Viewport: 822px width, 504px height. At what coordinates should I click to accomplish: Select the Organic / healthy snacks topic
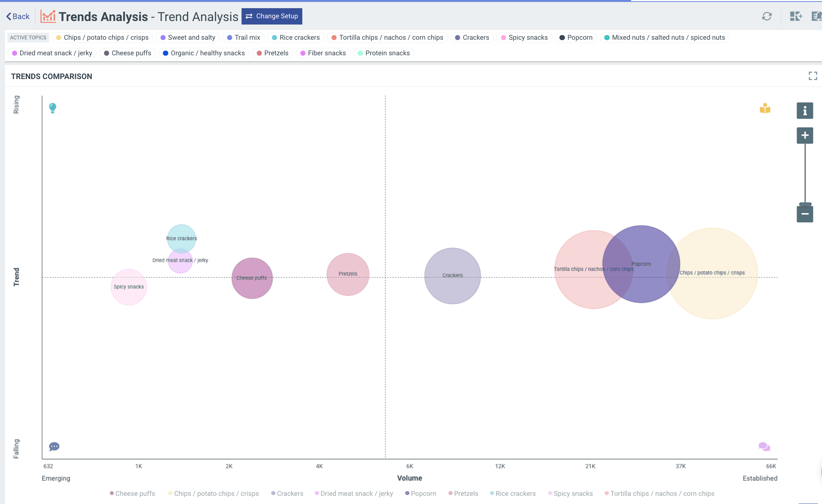[204, 53]
